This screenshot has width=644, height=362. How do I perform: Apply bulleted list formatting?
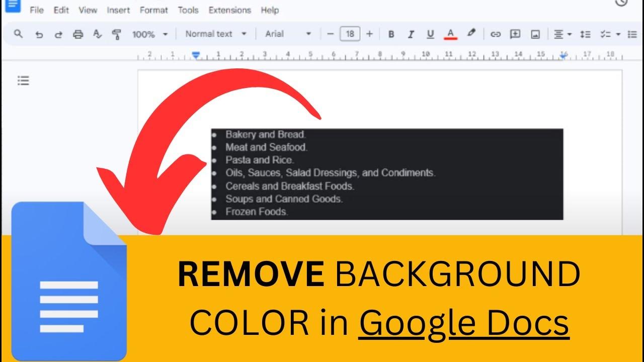[x=632, y=35]
